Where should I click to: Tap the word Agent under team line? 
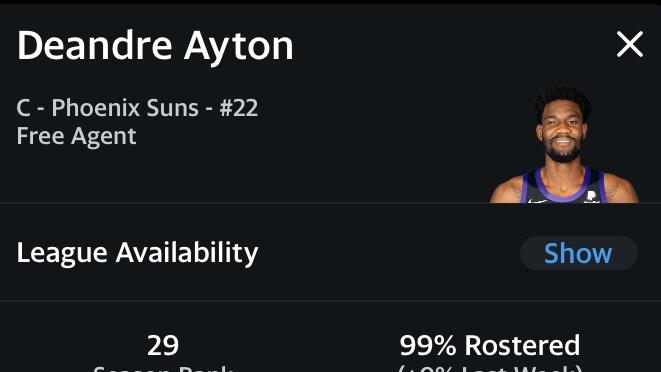(x=104, y=137)
